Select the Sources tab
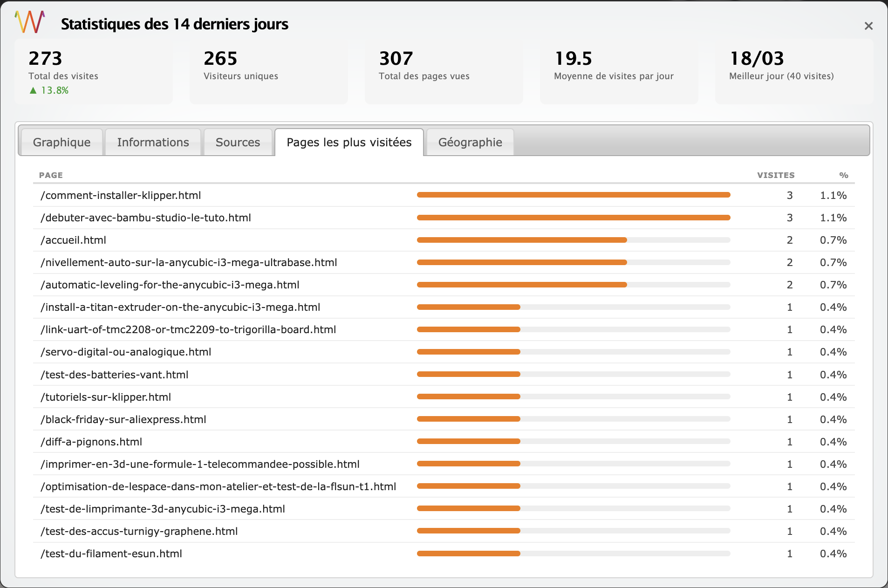Viewport: 888px width, 588px height. (238, 142)
